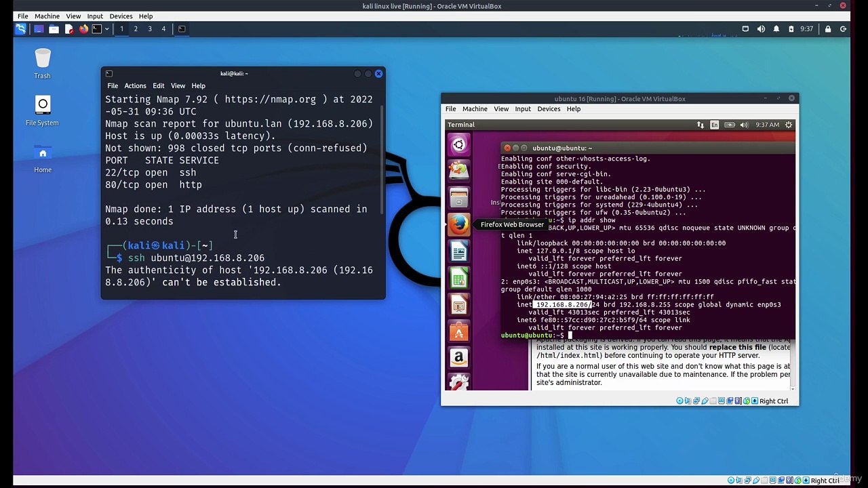Click the En keyboard layout indicator
The height and width of the screenshot is (488, 868).
tap(714, 125)
